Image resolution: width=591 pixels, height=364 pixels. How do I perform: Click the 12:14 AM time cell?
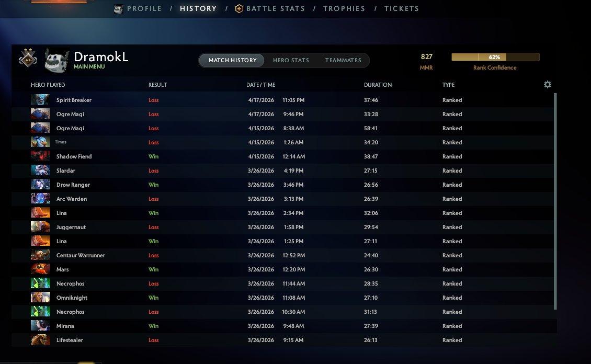[x=293, y=156]
